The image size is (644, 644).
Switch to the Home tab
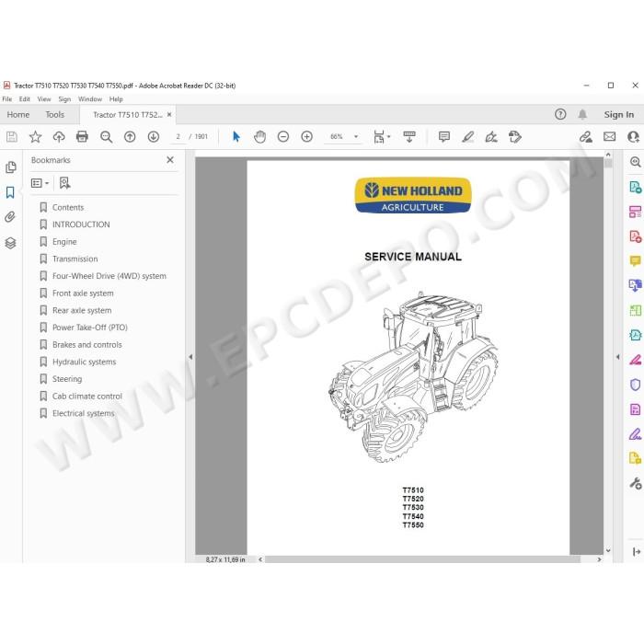point(18,115)
